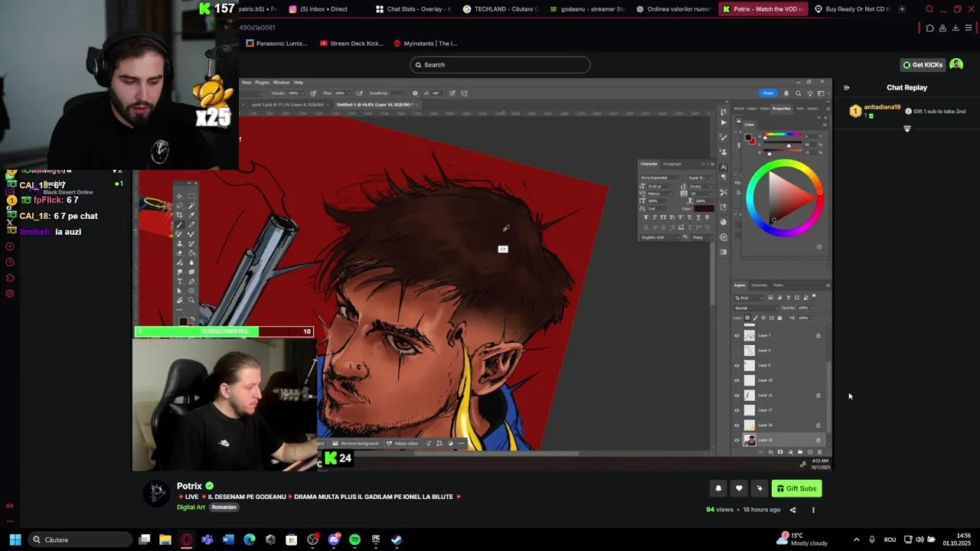Screen dimensions: 980x551
Task: Create a new layer icon
Action: (810, 452)
